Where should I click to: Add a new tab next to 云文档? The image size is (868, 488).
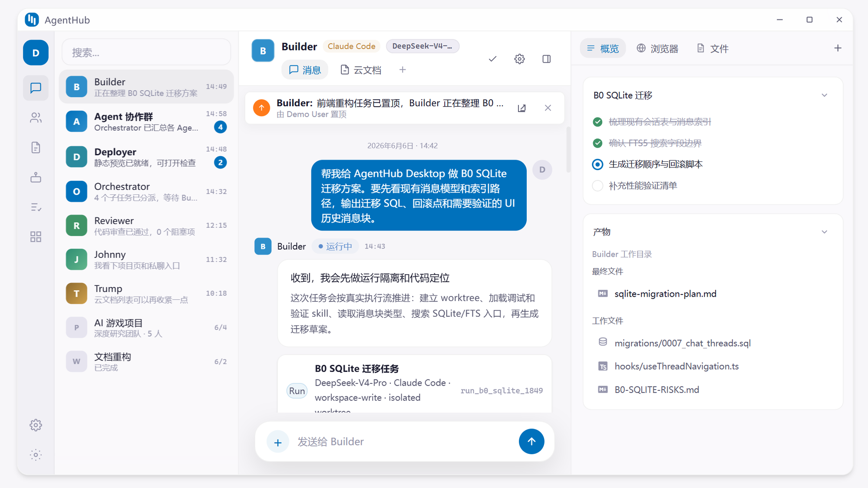click(x=403, y=70)
